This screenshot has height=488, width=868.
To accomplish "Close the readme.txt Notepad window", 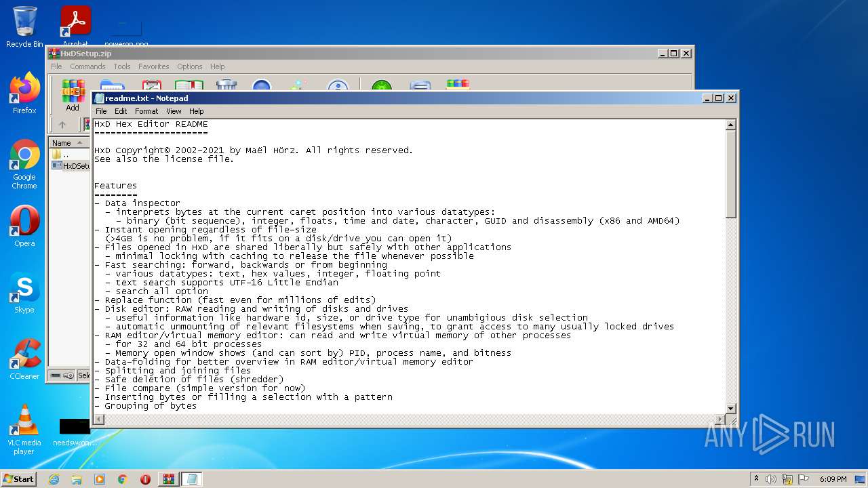I will click(731, 98).
